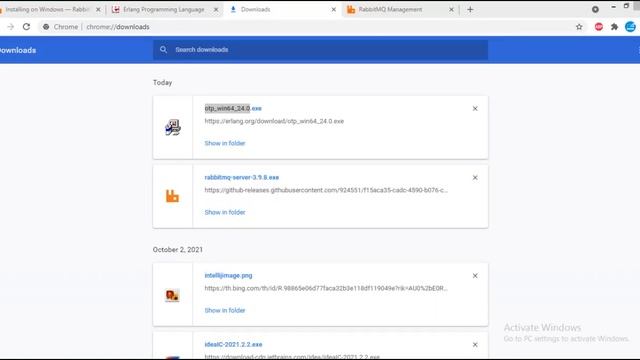
Task: Bookmark this page with the star icon
Action: click(579, 27)
